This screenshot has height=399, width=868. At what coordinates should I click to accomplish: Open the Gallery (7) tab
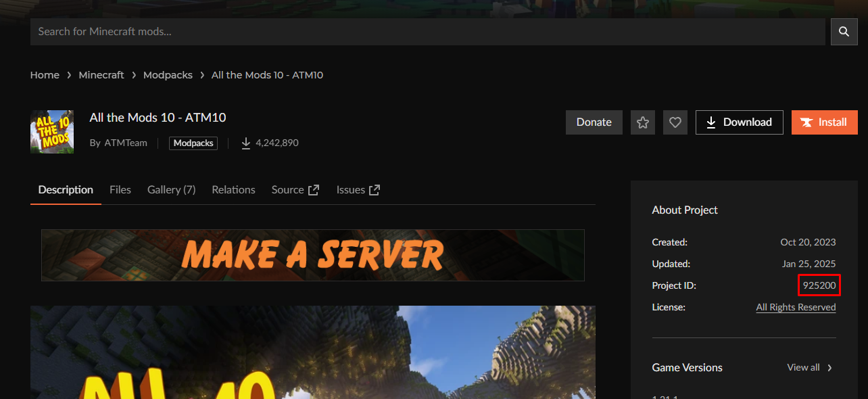click(171, 190)
